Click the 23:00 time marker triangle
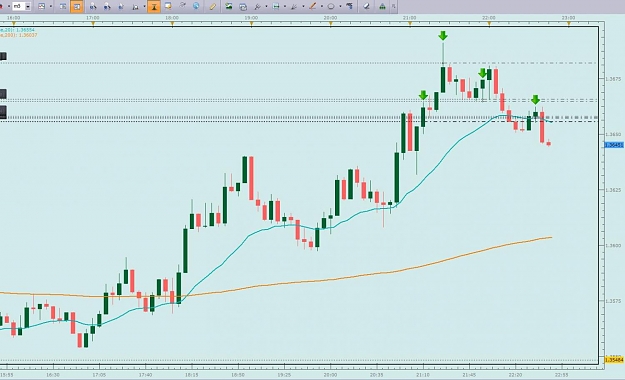625x380 pixels. click(x=569, y=24)
